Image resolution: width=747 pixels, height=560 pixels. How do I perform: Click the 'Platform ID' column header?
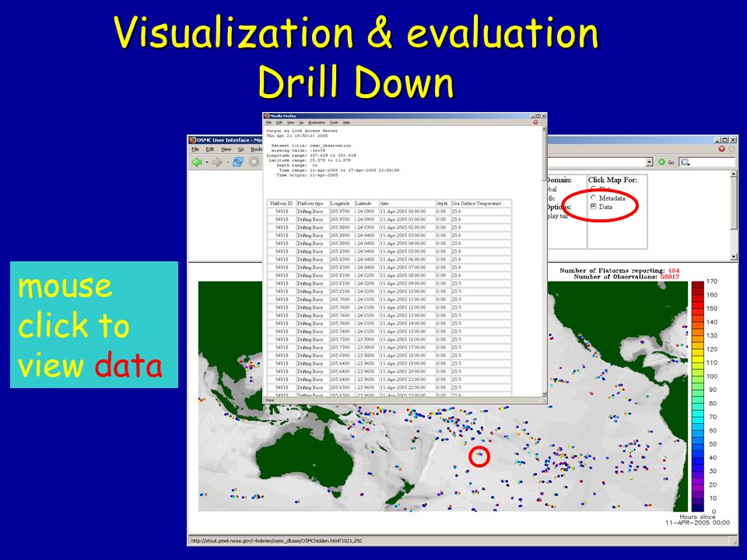pos(281,203)
